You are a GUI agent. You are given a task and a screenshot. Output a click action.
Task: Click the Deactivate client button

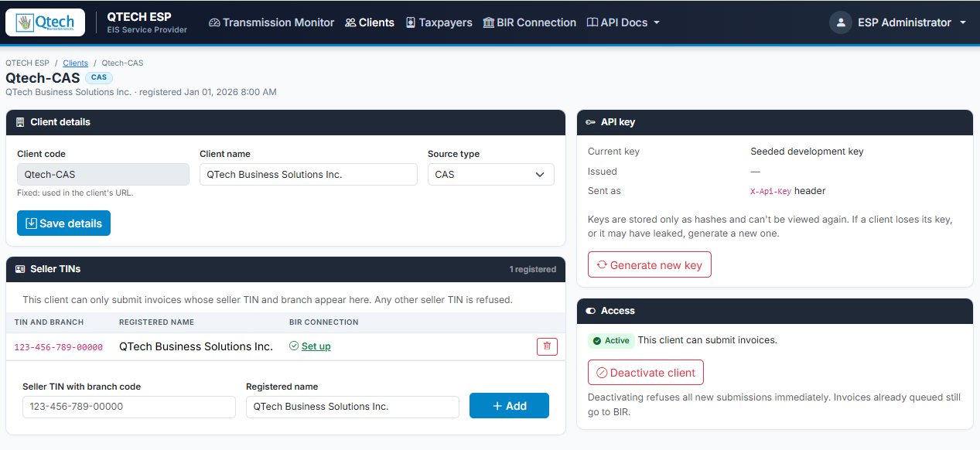646,372
